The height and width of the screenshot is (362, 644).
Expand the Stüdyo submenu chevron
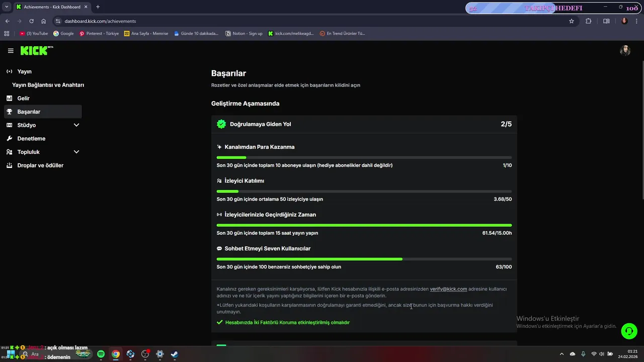tap(76, 125)
